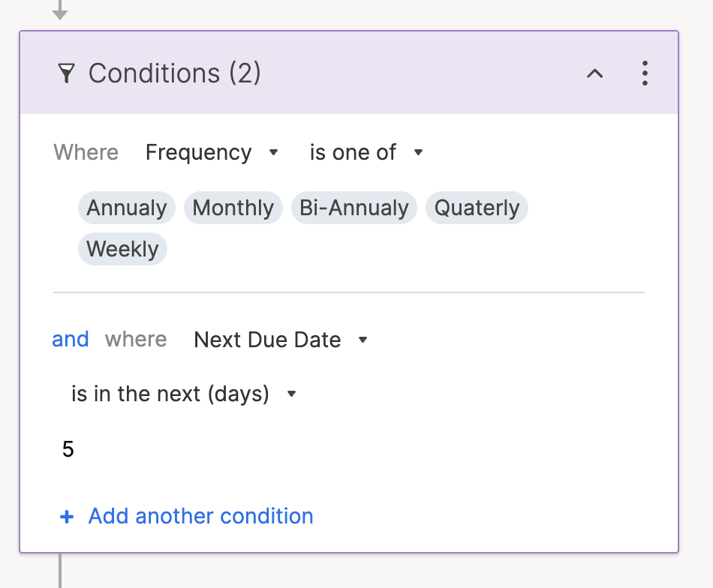Select the Weekly tag
The width and height of the screenshot is (713, 588).
122,249
